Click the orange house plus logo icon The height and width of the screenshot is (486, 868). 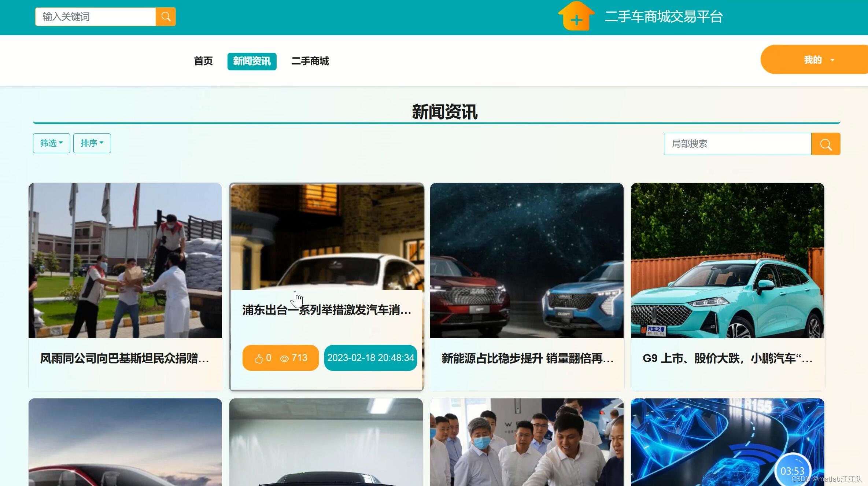(576, 16)
